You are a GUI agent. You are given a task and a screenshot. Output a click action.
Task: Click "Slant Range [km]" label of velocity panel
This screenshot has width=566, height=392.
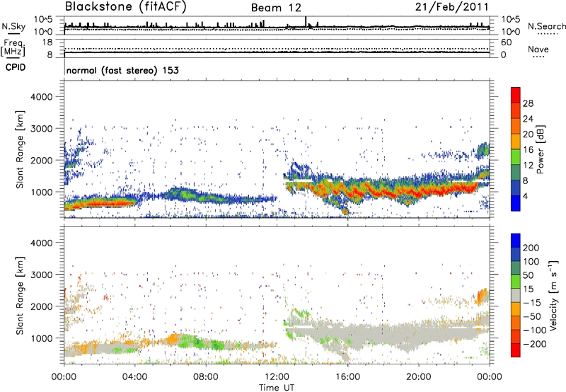(20, 295)
